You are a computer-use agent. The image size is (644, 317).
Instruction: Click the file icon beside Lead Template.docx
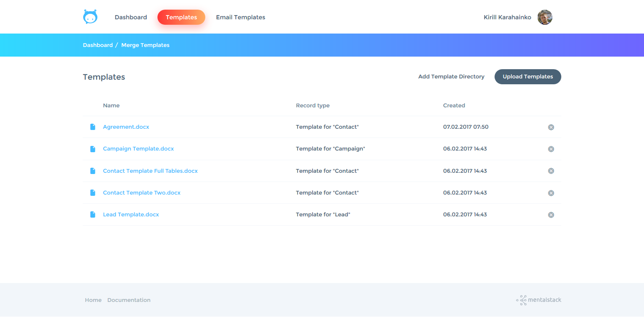tap(93, 215)
